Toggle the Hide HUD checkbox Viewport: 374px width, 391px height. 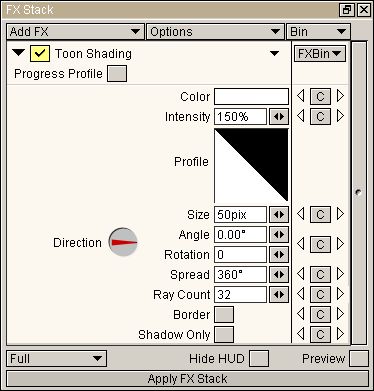point(259,359)
